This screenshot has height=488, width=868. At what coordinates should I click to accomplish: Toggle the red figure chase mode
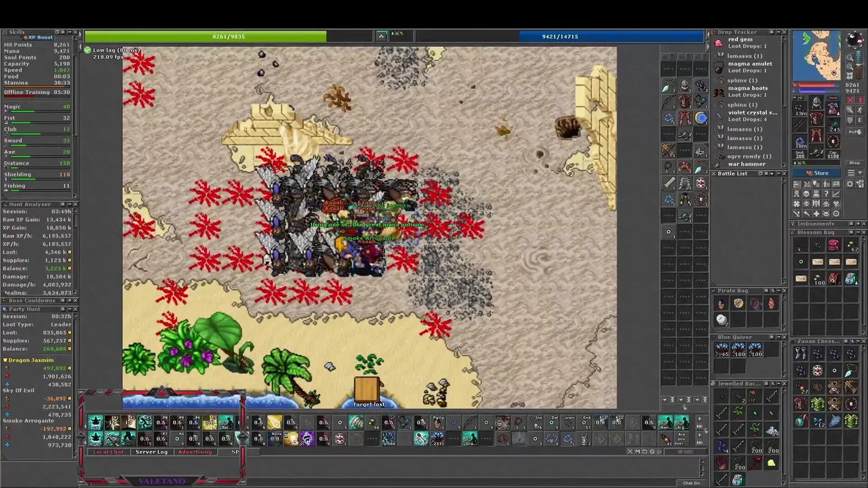click(860, 100)
